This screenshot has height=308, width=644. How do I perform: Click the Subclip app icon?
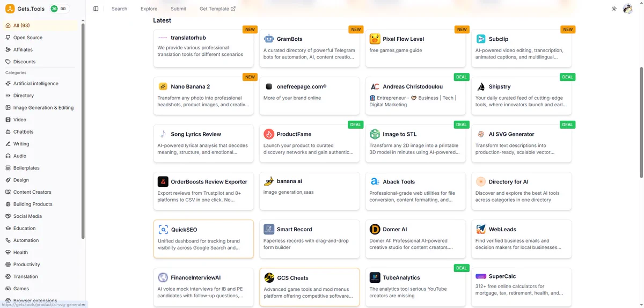pos(480,39)
